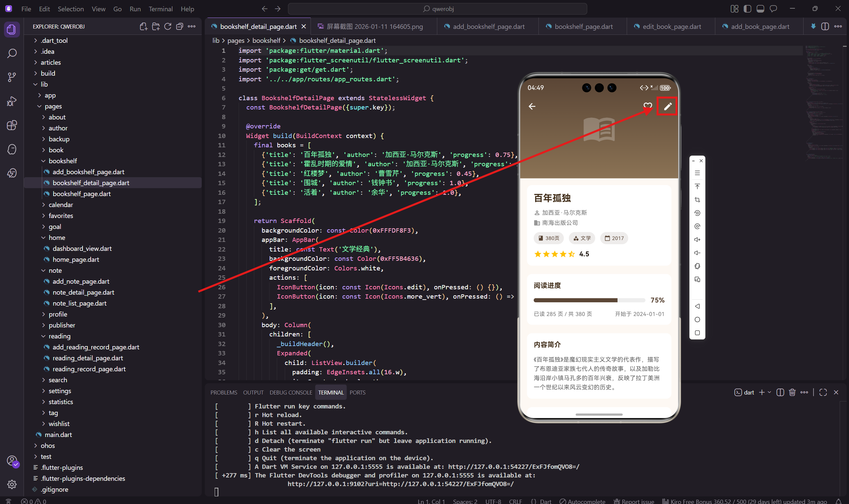Click Report issue in status bar
This screenshot has height=504, width=849.
pos(634,501)
